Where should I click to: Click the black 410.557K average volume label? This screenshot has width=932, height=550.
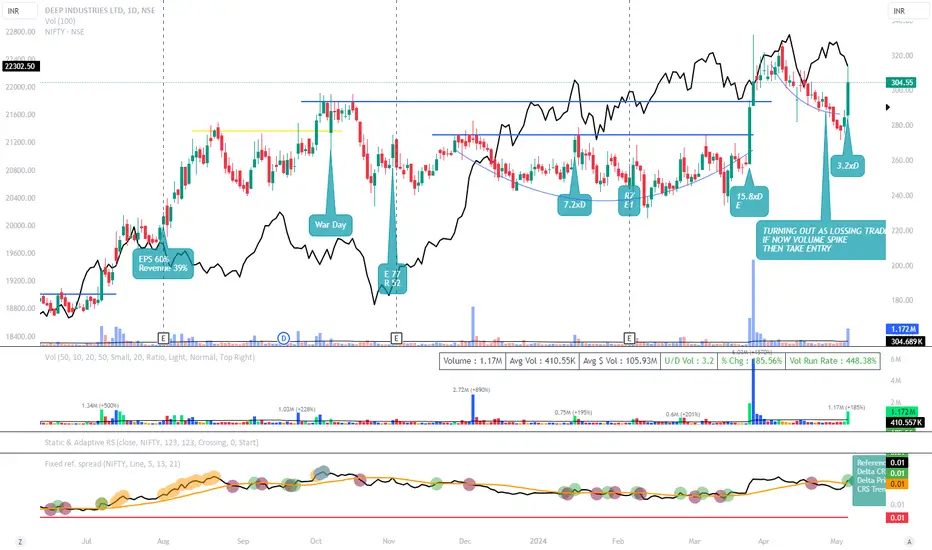pyautogui.click(x=905, y=422)
